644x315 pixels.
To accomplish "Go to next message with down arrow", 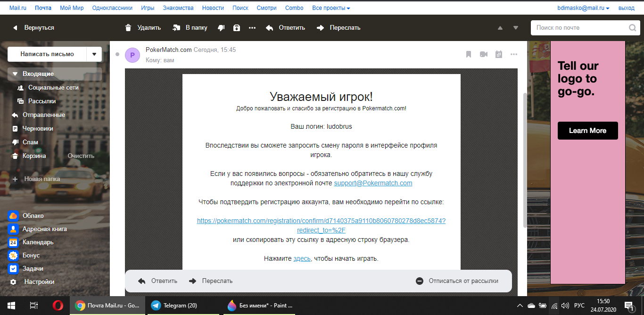I will [x=516, y=28].
